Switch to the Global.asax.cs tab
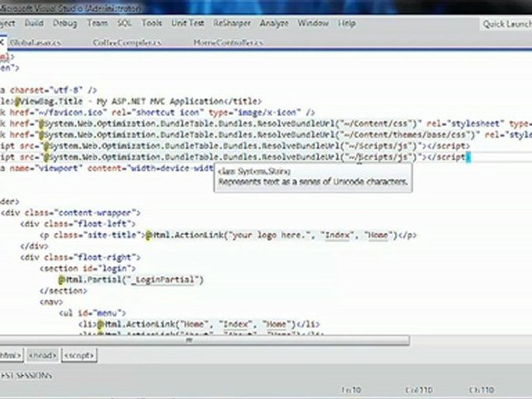 [x=35, y=43]
